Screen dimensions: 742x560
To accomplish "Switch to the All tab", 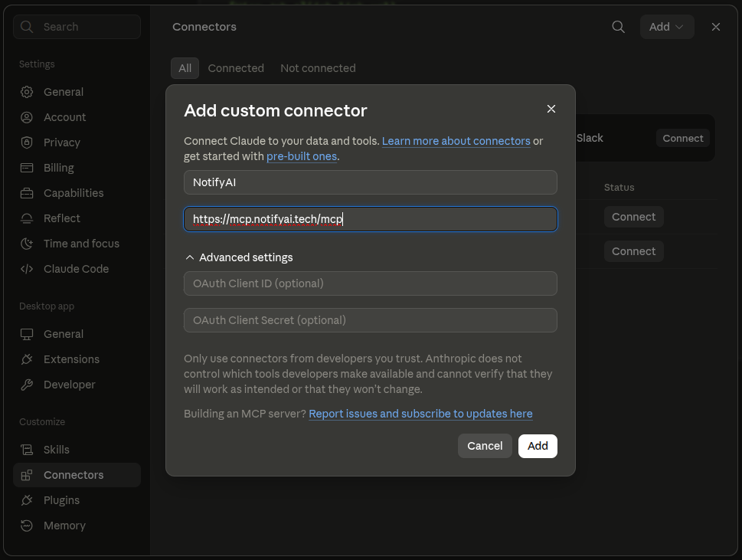I will (x=185, y=68).
